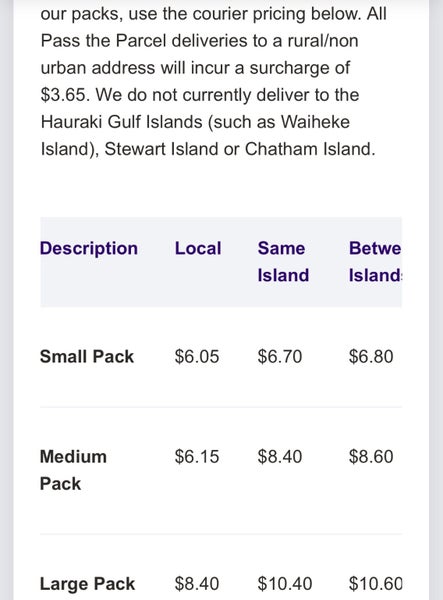The image size is (443, 600).
Task: Click the Stewart Island or Chatham Island text
Action: (x=239, y=149)
